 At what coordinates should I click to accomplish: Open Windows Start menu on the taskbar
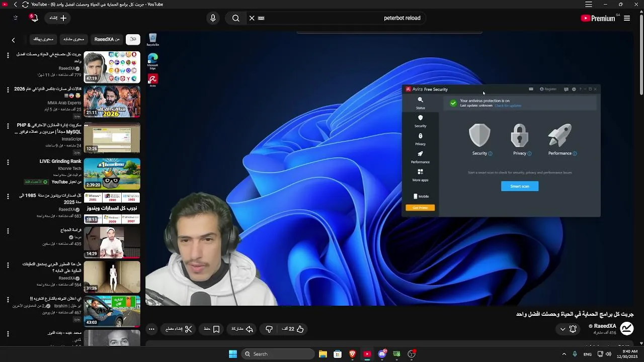233,354
